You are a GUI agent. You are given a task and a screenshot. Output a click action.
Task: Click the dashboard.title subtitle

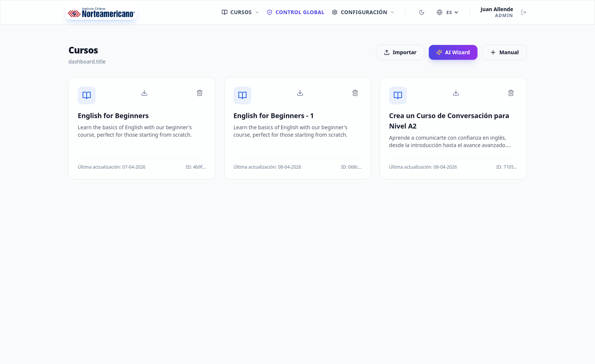(x=87, y=62)
